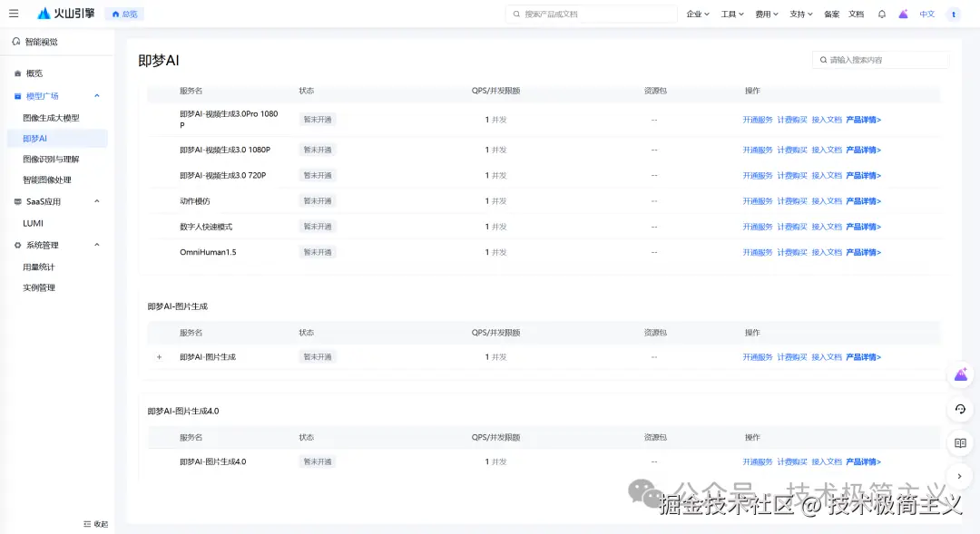Collapse the 模型广场 sidebar section
Viewport: 980px width, 534px height.
pyautogui.click(x=97, y=95)
